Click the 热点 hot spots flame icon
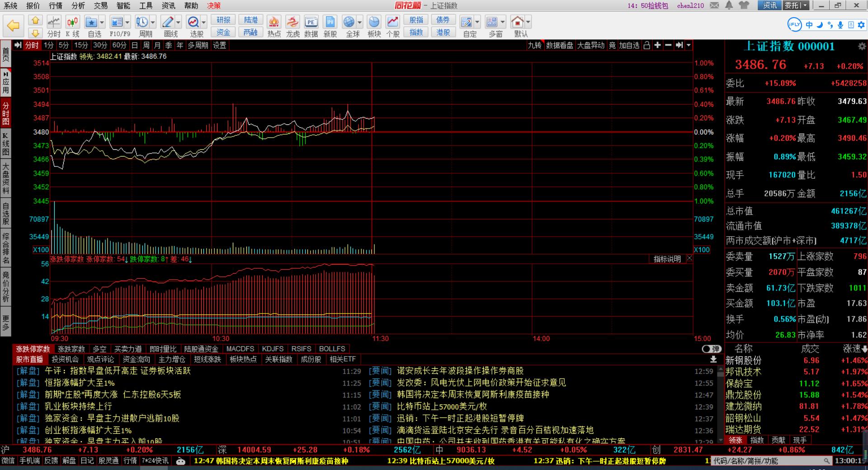The image size is (868, 470). coord(274,26)
